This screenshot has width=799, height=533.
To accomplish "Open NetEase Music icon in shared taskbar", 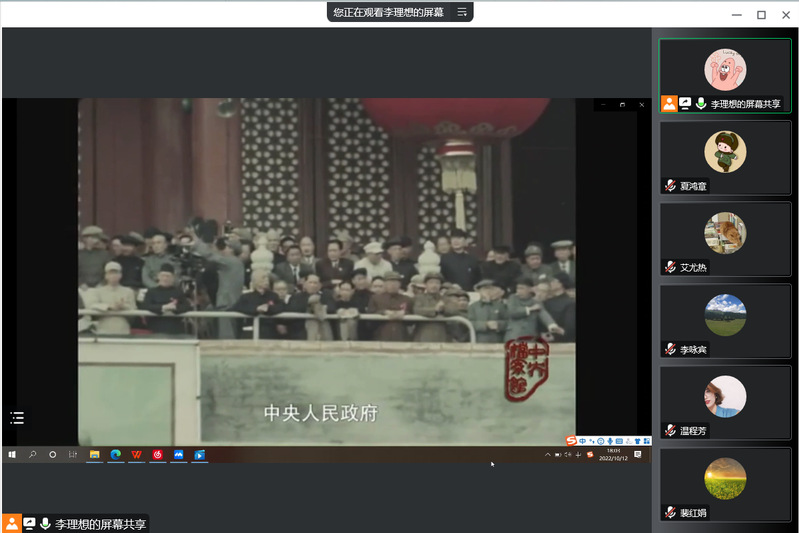I will click(158, 455).
